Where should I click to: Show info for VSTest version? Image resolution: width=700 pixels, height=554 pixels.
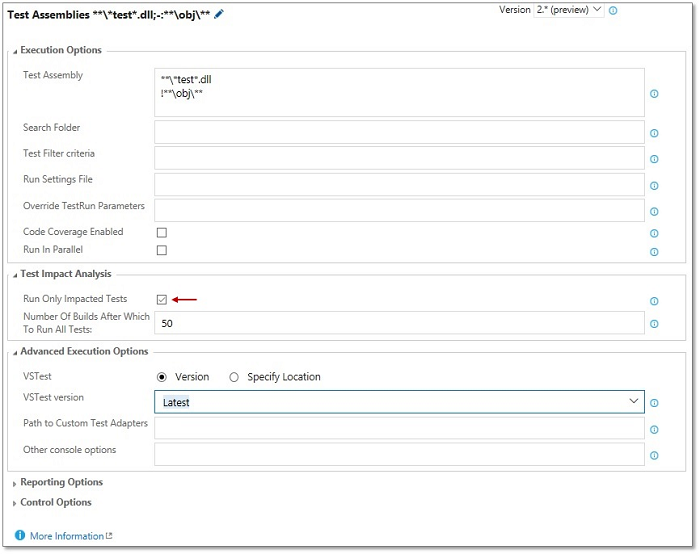tap(654, 403)
